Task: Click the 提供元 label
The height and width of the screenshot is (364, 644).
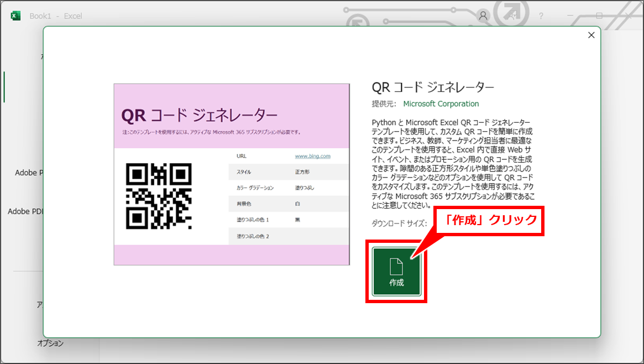Action: pyautogui.click(x=384, y=104)
